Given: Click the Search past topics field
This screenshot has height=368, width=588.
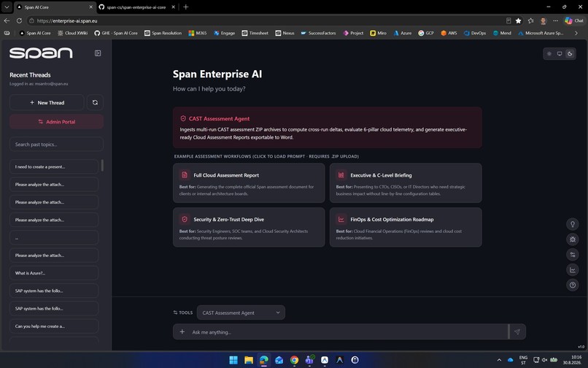Looking at the screenshot, I should pos(56,144).
